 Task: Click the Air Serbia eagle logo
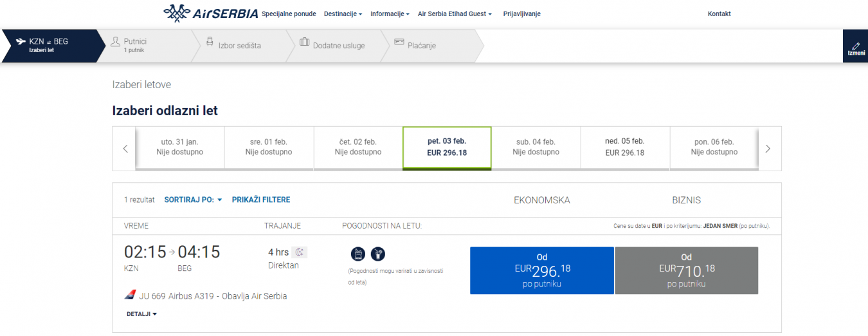point(177,13)
